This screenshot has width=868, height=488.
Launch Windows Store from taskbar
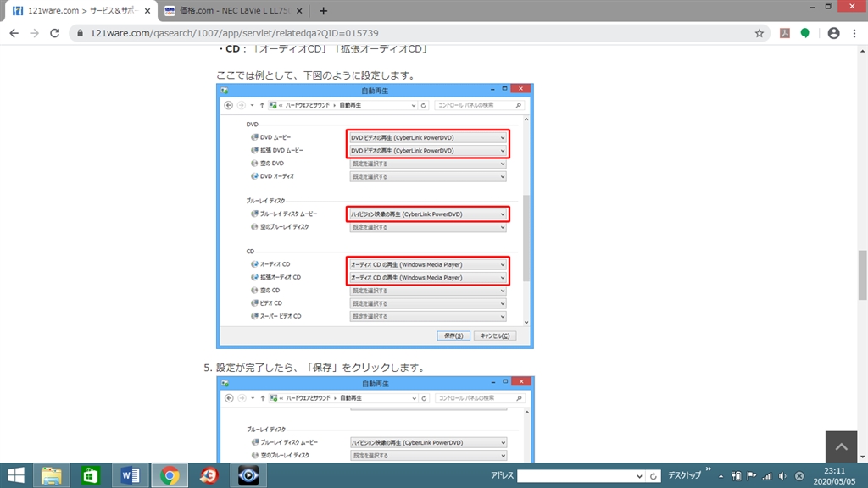pos(90,475)
